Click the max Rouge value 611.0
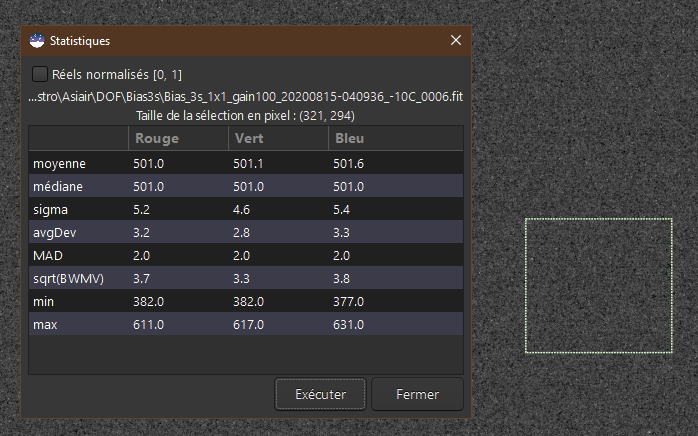Screen dimensions: 698x436 click(x=148, y=325)
